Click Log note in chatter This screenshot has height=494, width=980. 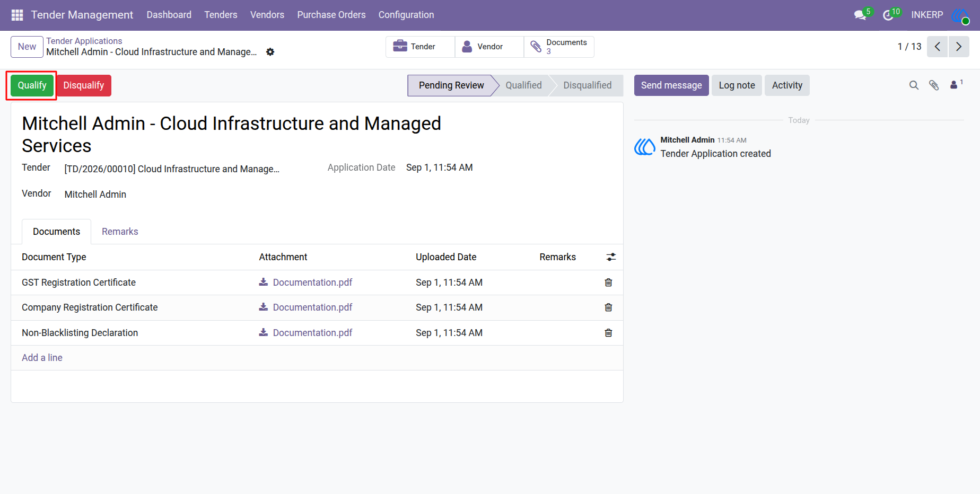click(x=737, y=85)
